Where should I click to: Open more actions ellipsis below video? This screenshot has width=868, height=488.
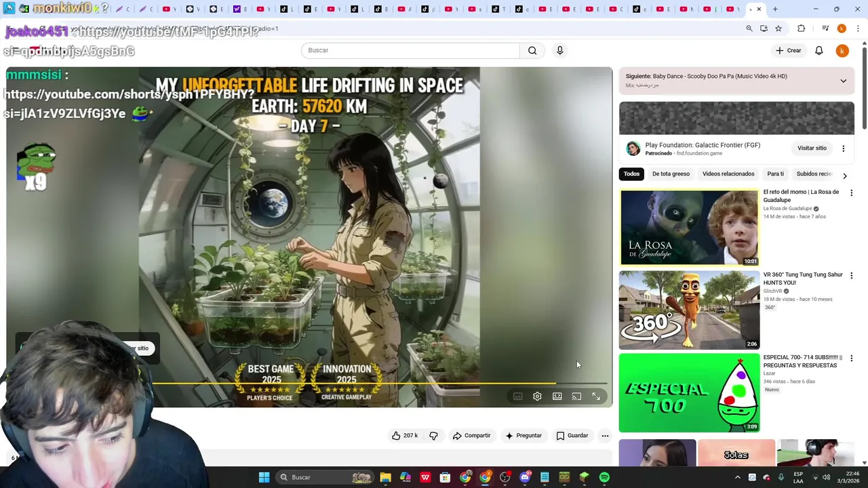tap(605, 436)
